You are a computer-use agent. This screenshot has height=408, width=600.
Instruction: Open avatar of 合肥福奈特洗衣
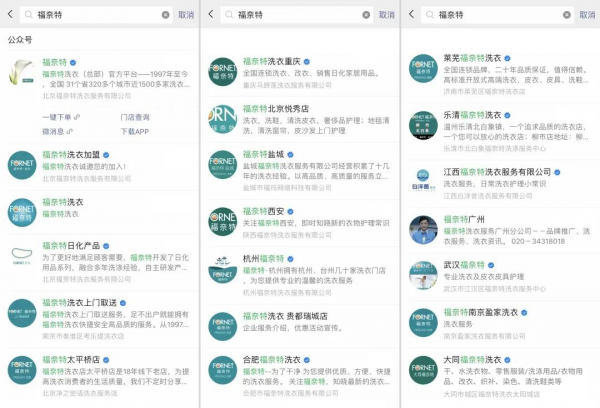pyautogui.click(x=223, y=370)
